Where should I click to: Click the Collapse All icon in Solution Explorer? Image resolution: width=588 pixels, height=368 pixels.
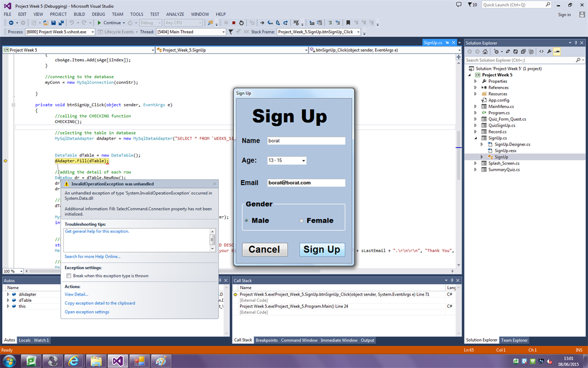[x=523, y=51]
